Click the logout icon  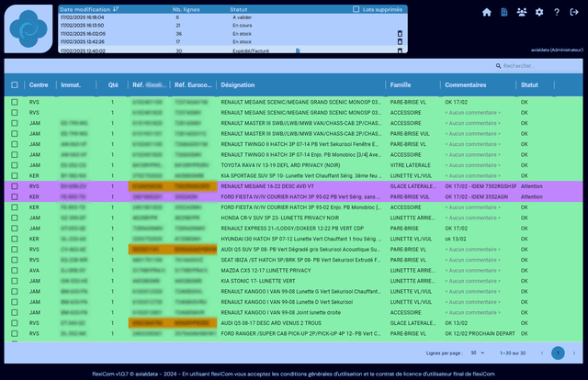tap(574, 12)
